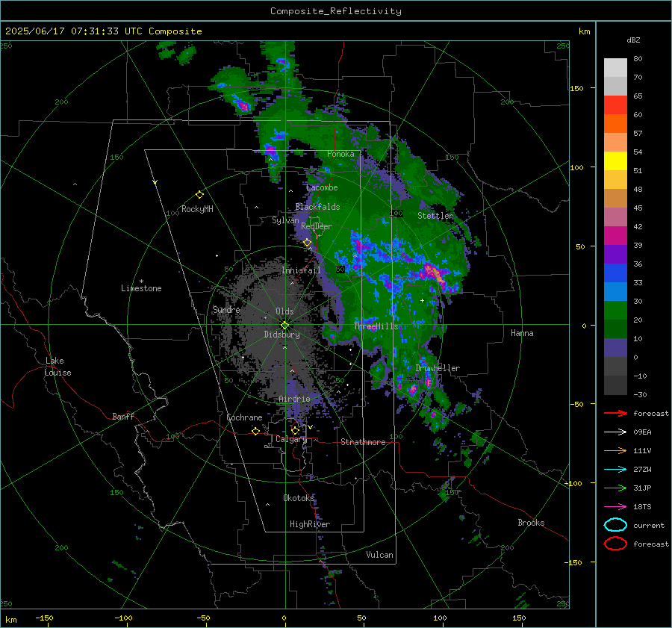Click the 2025/06/17 07:31:33 UTC timestamp
The width and height of the screenshot is (672, 628).
click(x=65, y=31)
